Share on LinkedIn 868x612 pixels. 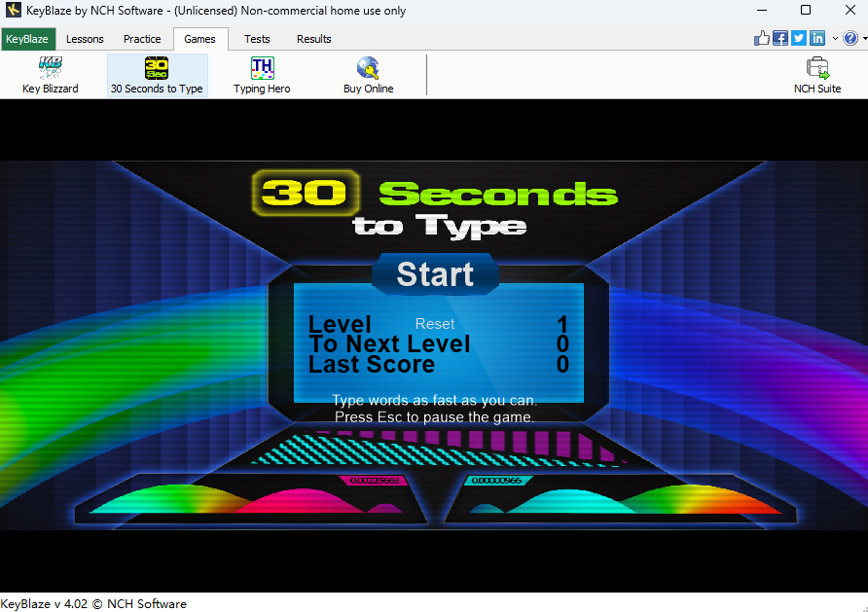(x=817, y=38)
